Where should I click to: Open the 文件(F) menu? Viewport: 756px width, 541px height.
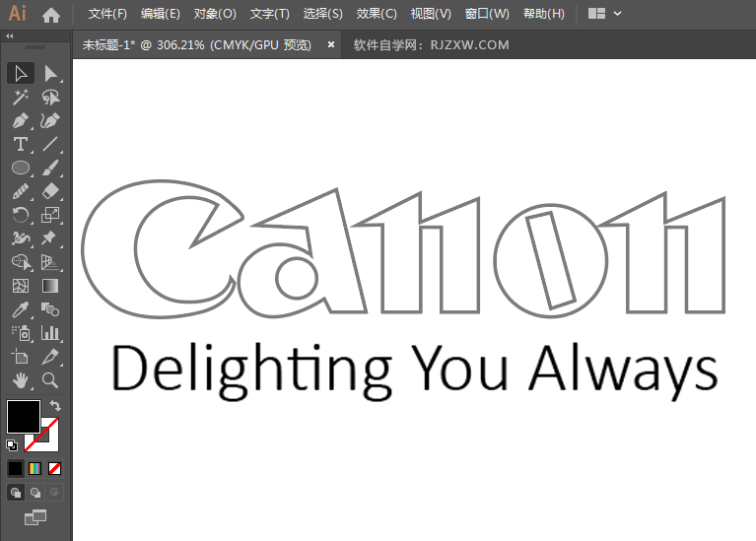tap(107, 14)
